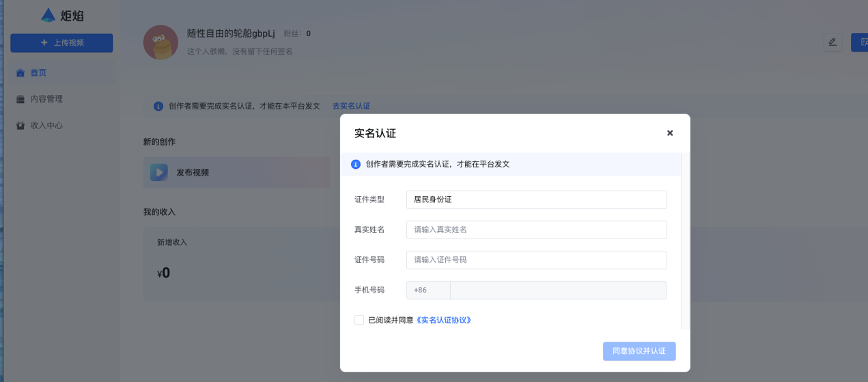Click the 上传视频 upload button
Screen dimensions: 868x382
[x=61, y=43]
